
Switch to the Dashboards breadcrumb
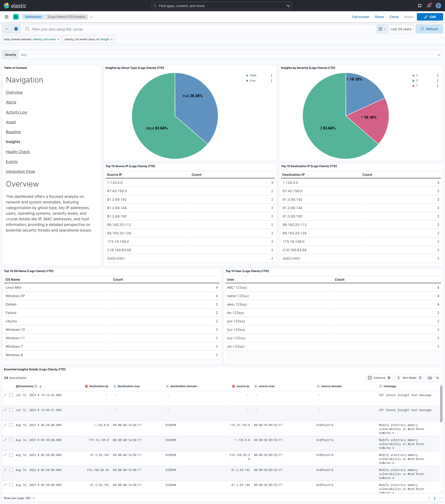[33, 17]
